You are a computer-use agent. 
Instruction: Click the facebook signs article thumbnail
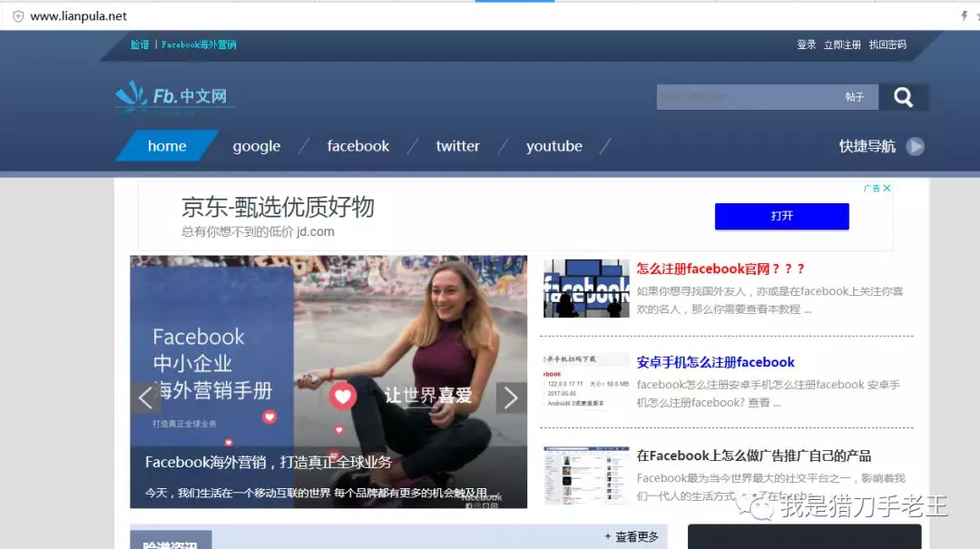[586, 289]
